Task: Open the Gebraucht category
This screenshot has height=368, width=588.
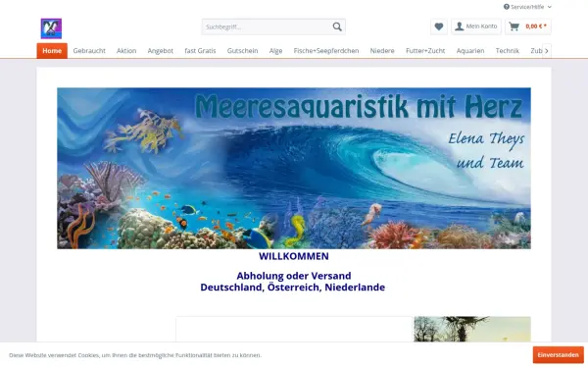Action: point(89,51)
